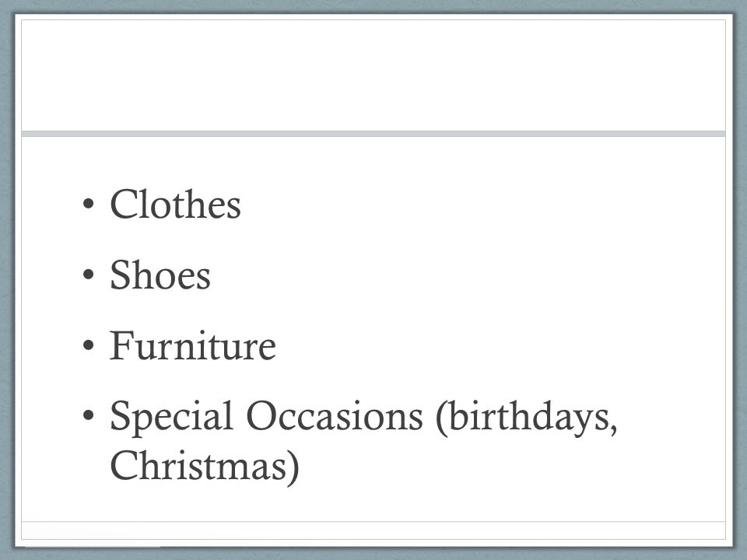Select the word Occasions
The height and width of the screenshot is (560, 747).
(335, 415)
